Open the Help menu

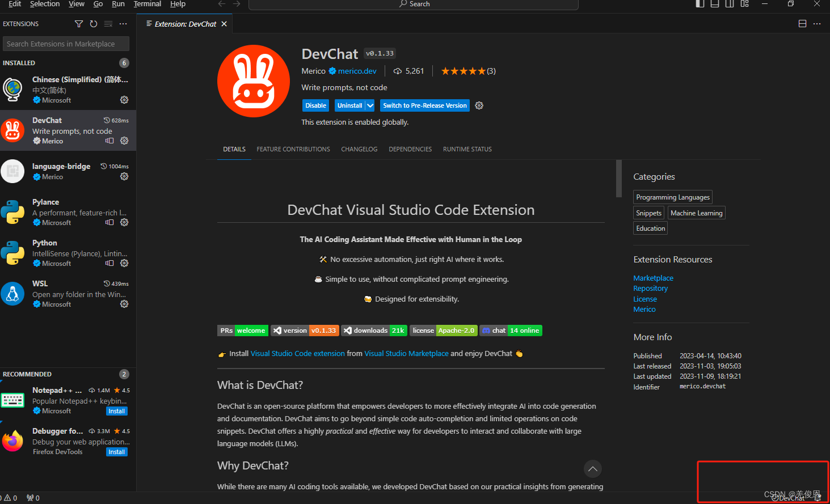click(x=178, y=4)
